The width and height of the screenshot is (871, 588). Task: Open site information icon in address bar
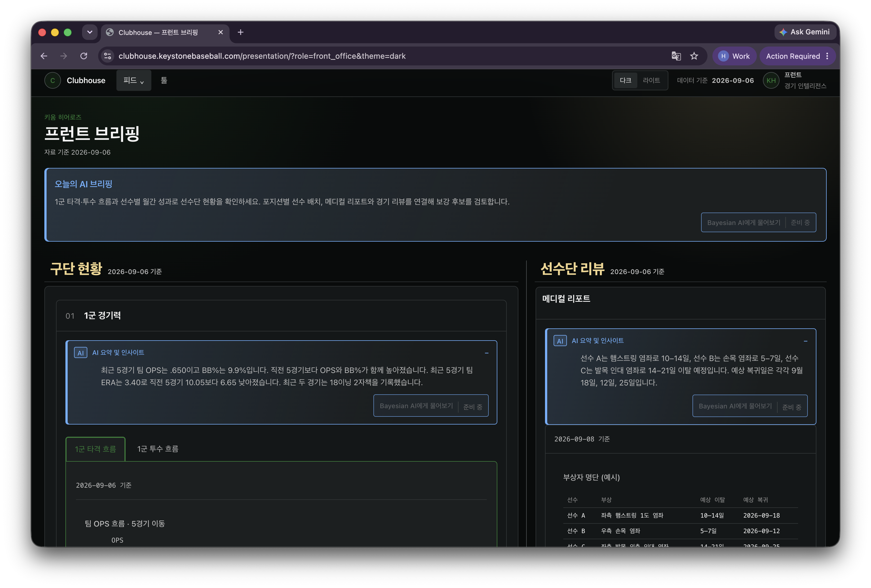[x=108, y=56]
